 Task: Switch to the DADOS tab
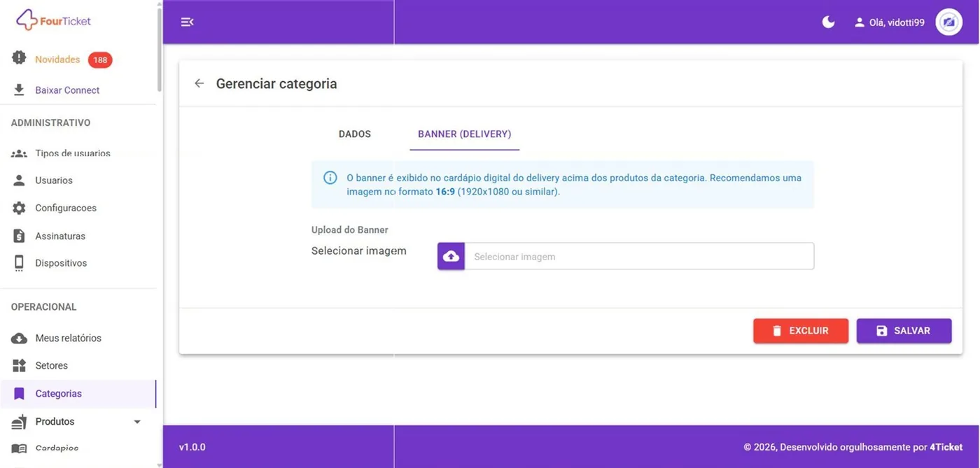[355, 134]
